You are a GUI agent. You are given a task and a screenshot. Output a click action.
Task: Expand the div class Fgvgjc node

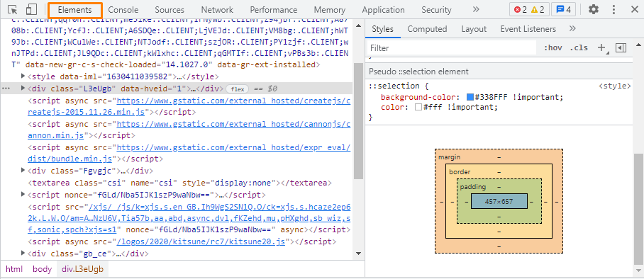(x=23, y=170)
